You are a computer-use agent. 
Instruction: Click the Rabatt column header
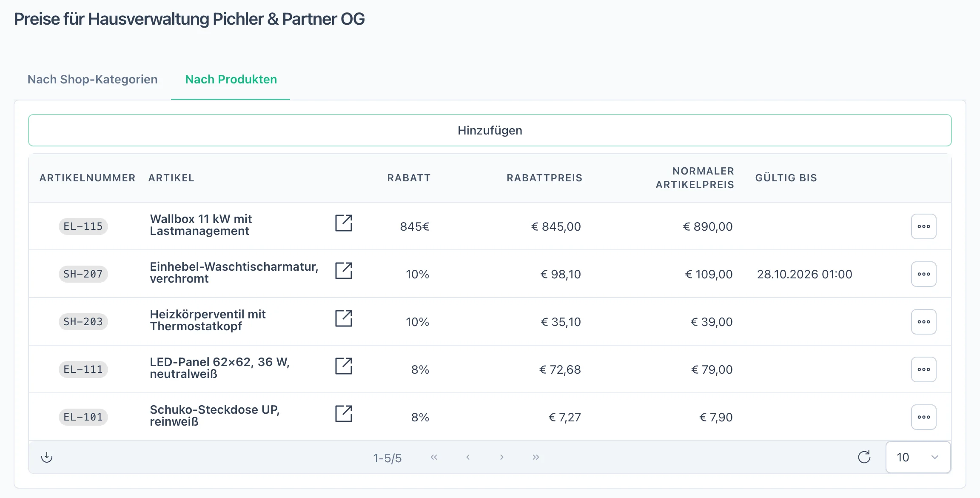pos(409,178)
